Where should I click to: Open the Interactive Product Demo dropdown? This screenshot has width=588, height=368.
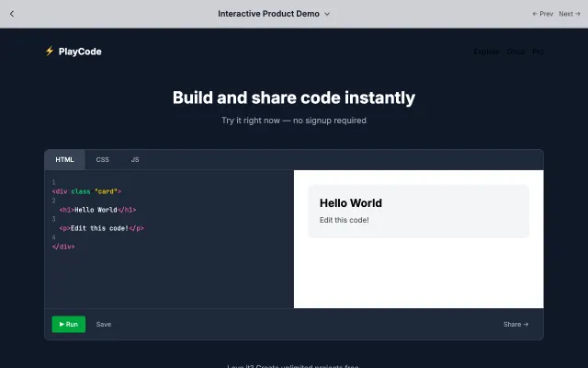[274, 14]
